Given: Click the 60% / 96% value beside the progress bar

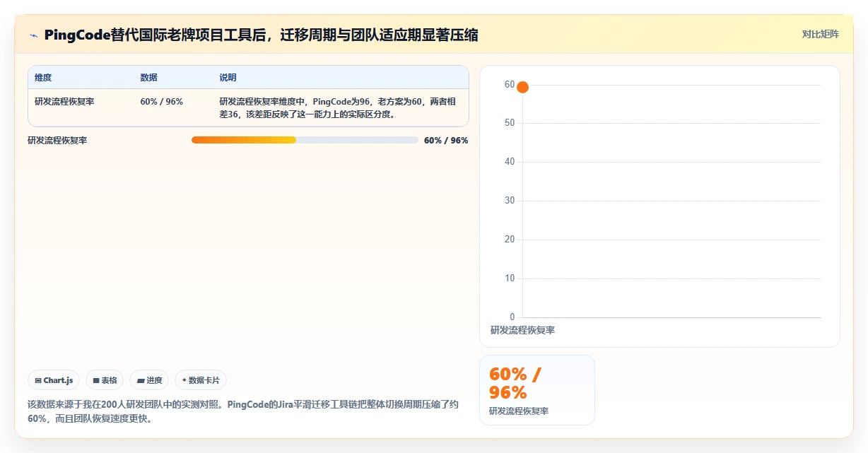Looking at the screenshot, I should (446, 140).
